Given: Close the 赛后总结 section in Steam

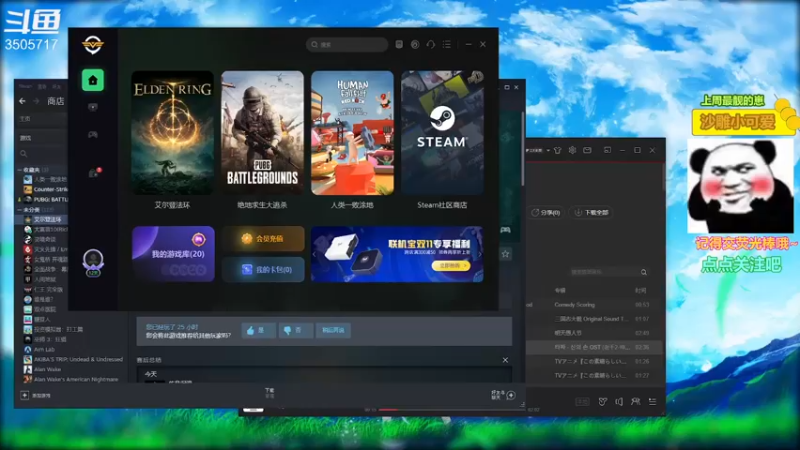Looking at the screenshot, I should click(505, 360).
